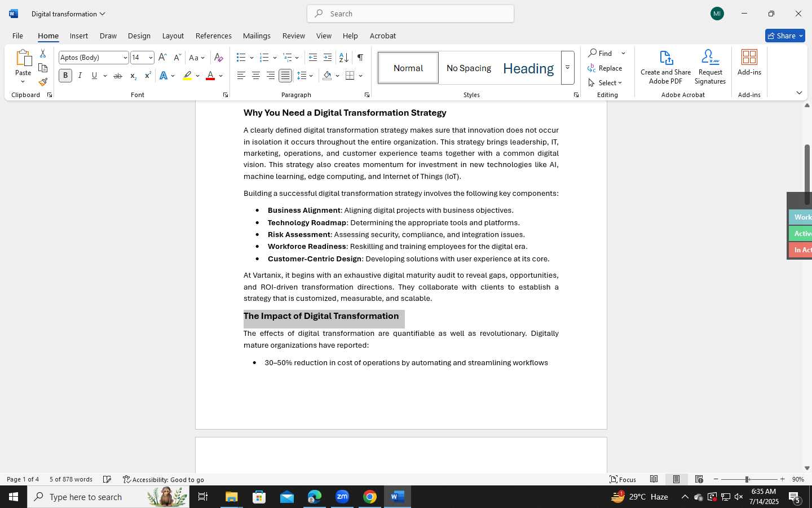Switch to the Design tab
Screen dimensions: 812x508
click(x=139, y=36)
